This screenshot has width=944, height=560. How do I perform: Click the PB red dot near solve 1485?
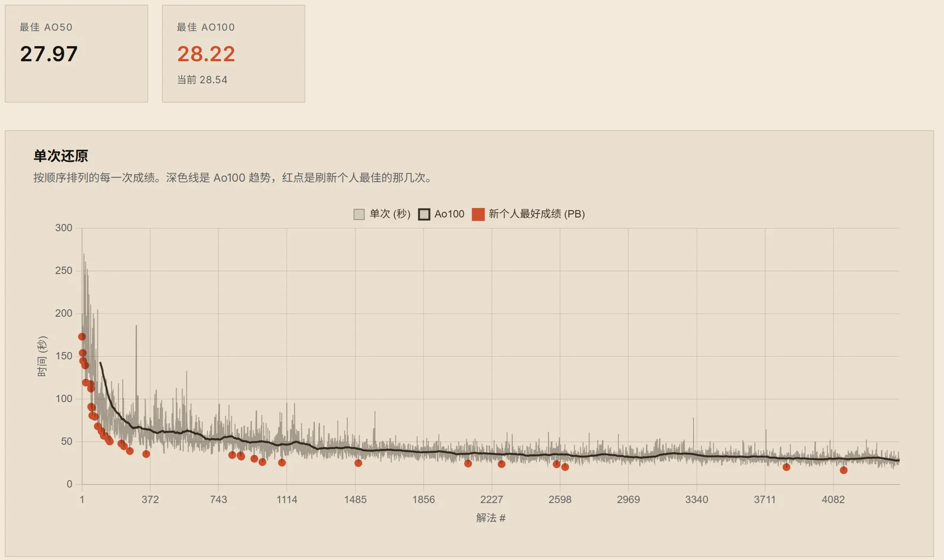(x=358, y=463)
